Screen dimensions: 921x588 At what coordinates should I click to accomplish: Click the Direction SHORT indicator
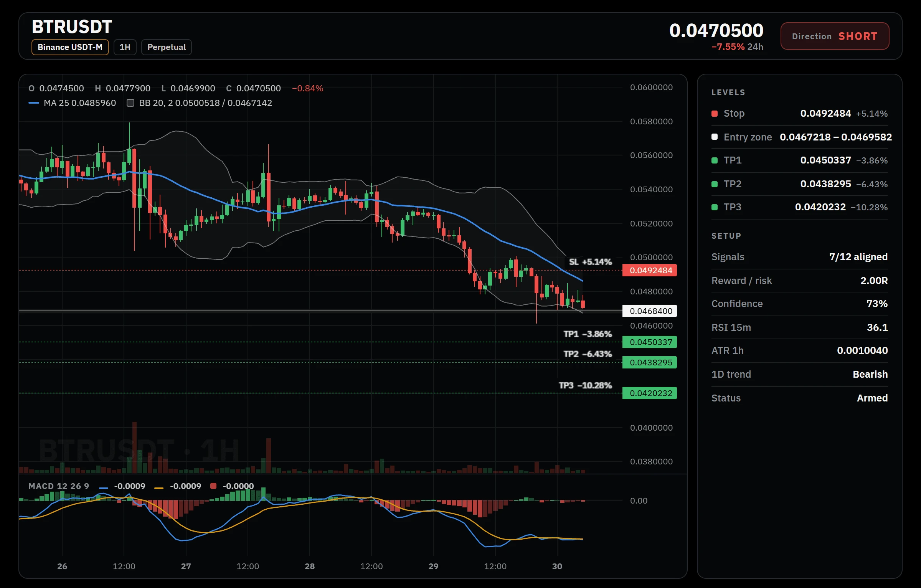tap(835, 36)
